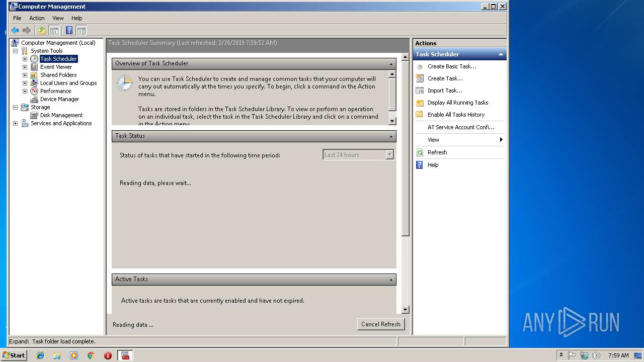
Task: Click the Disk Management icon in tree
Action: [34, 115]
